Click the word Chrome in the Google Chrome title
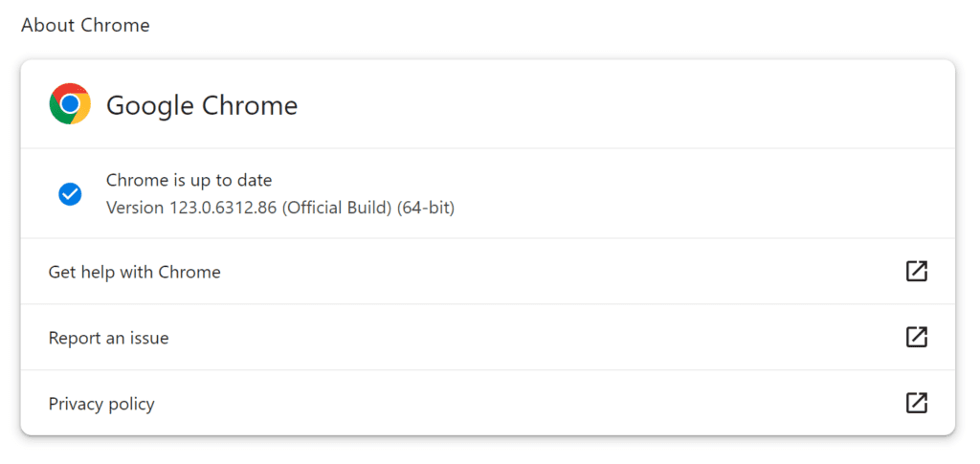980x464 pixels. (x=250, y=105)
